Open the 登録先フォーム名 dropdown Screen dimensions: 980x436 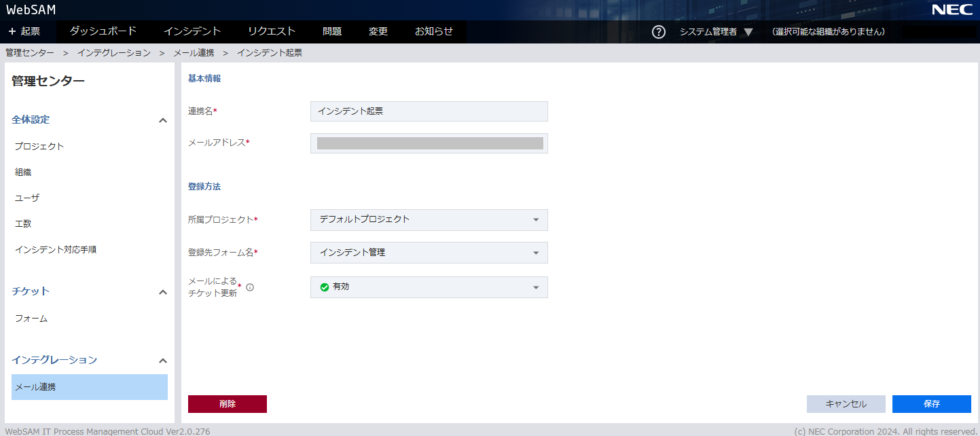[x=429, y=253]
